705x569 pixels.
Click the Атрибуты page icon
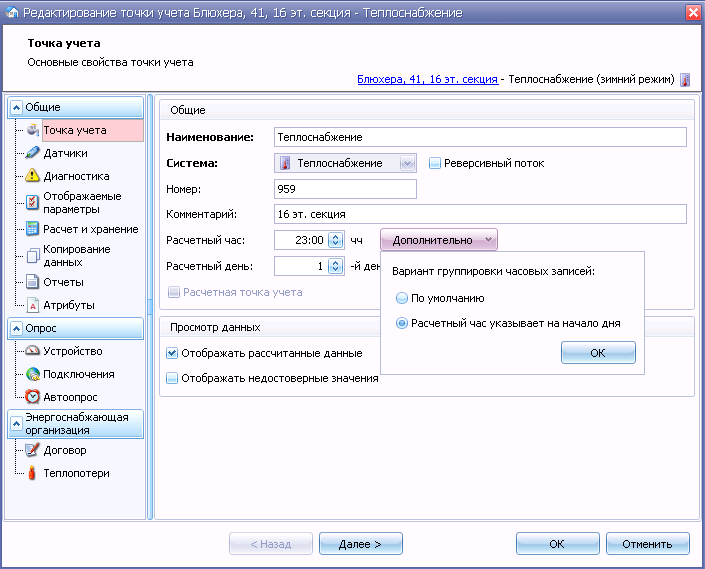pos(32,305)
